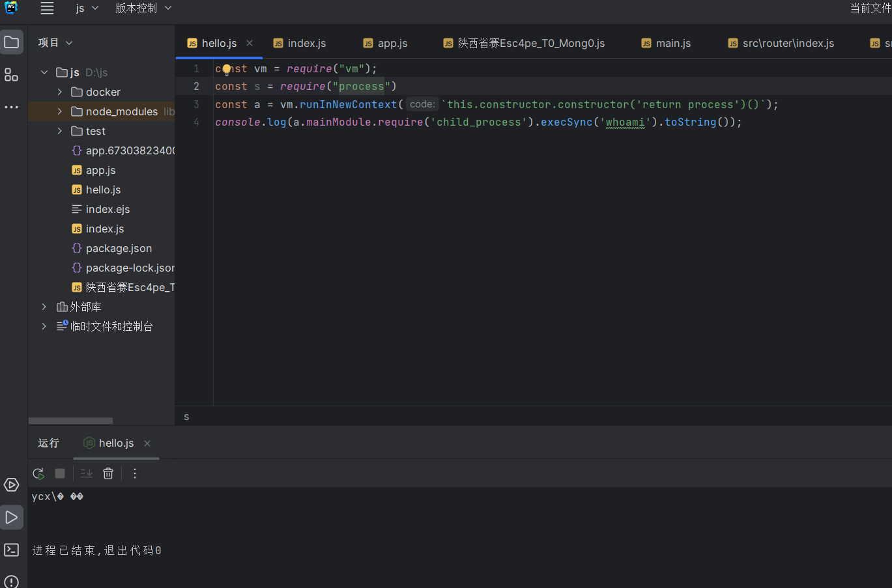Open the Structure tool window icon

pyautogui.click(x=12, y=75)
